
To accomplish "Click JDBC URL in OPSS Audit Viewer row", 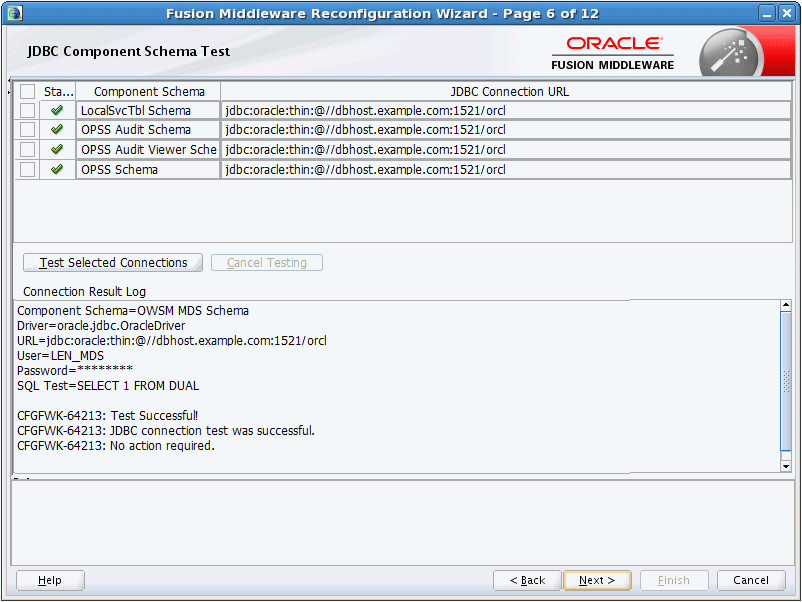I will click(x=506, y=149).
